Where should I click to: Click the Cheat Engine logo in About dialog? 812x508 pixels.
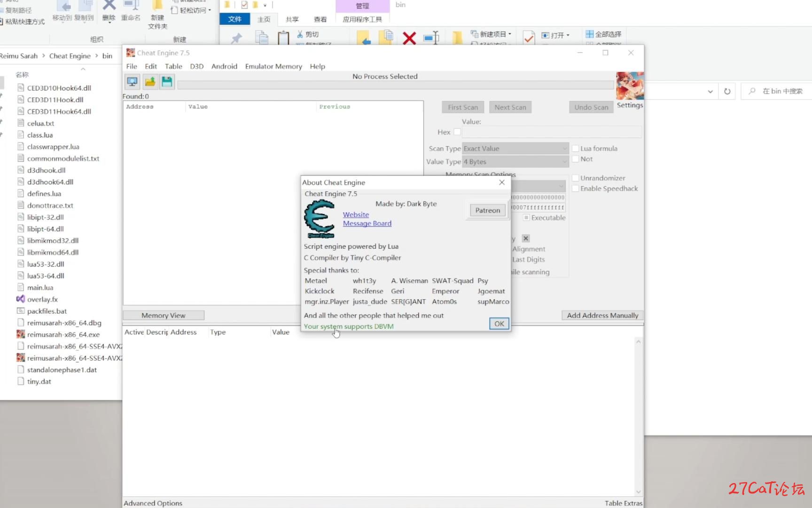[x=320, y=218]
